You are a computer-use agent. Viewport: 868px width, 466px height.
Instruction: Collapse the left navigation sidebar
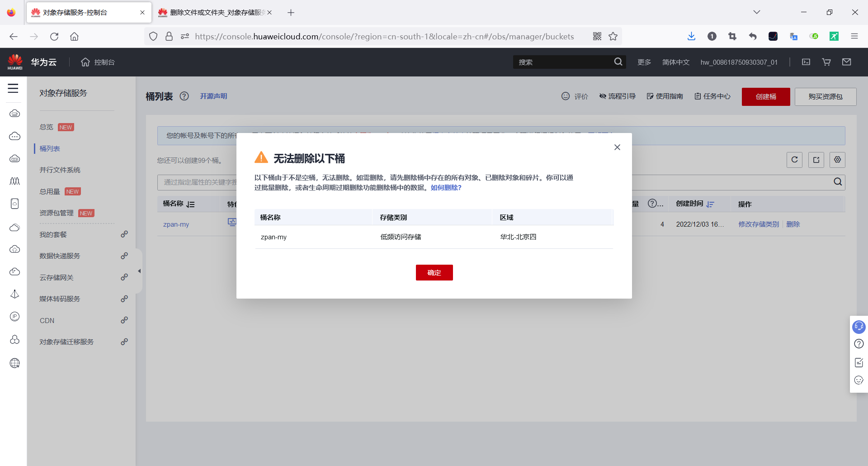click(x=139, y=271)
